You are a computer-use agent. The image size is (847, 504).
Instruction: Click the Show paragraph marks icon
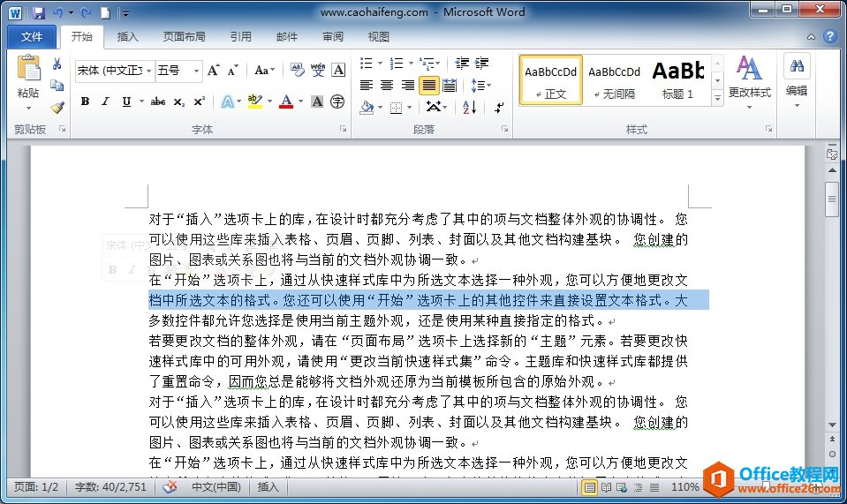tap(499, 107)
